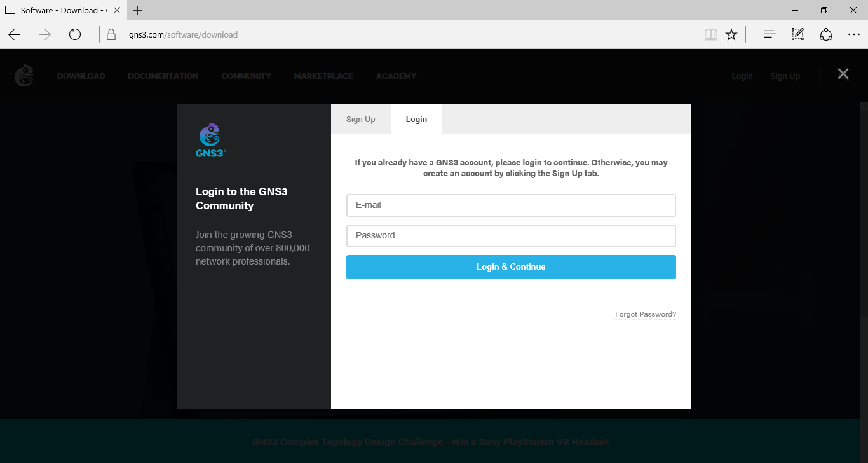Click the E-mail input field

click(511, 205)
